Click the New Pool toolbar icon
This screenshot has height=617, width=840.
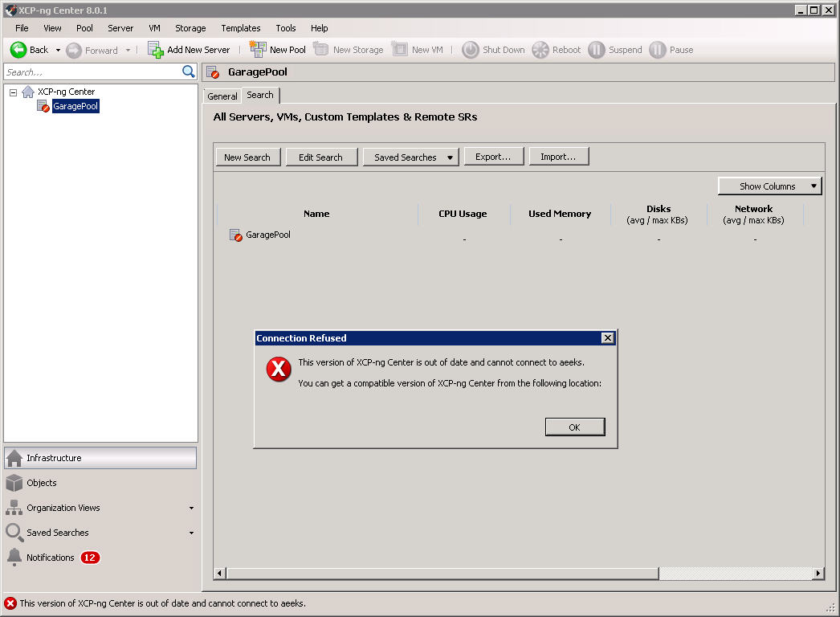(x=258, y=50)
